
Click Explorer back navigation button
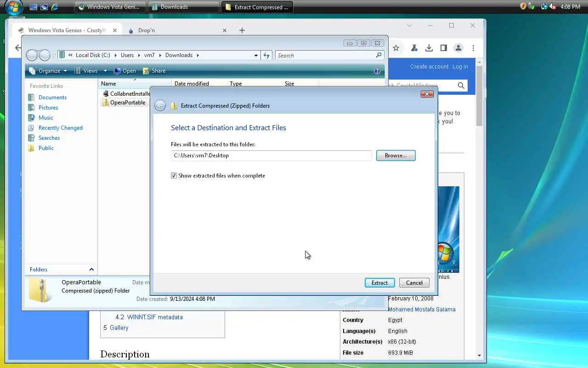click(x=32, y=56)
